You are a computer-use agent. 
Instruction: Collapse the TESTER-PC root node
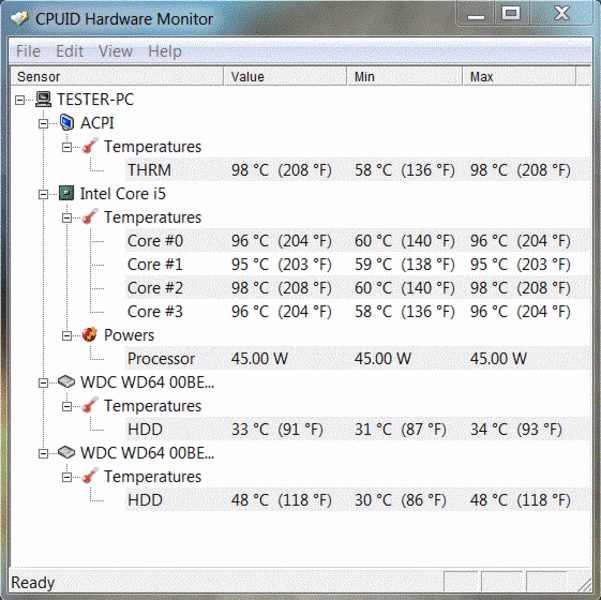(x=20, y=100)
